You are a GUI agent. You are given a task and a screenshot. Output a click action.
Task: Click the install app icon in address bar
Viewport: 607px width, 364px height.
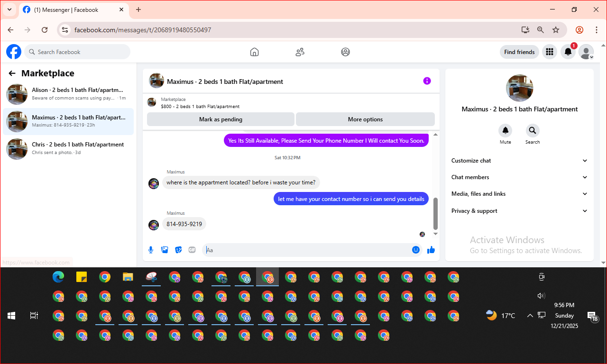(x=525, y=30)
